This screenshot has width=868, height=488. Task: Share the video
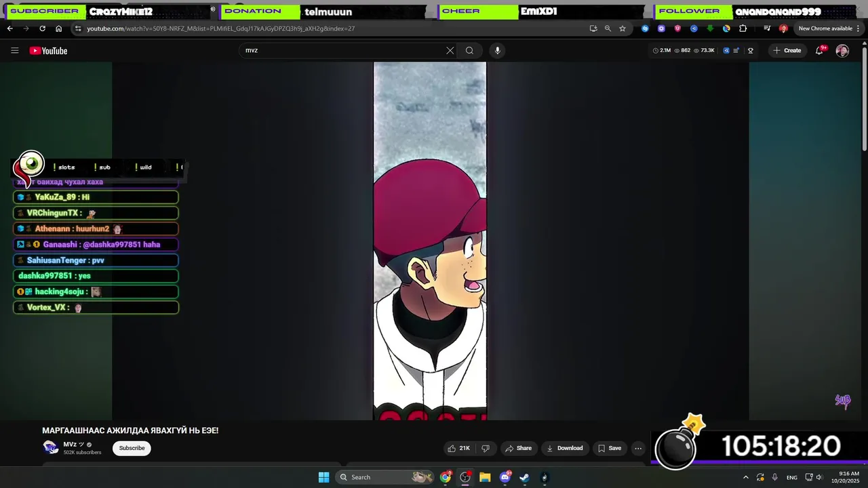click(517, 448)
